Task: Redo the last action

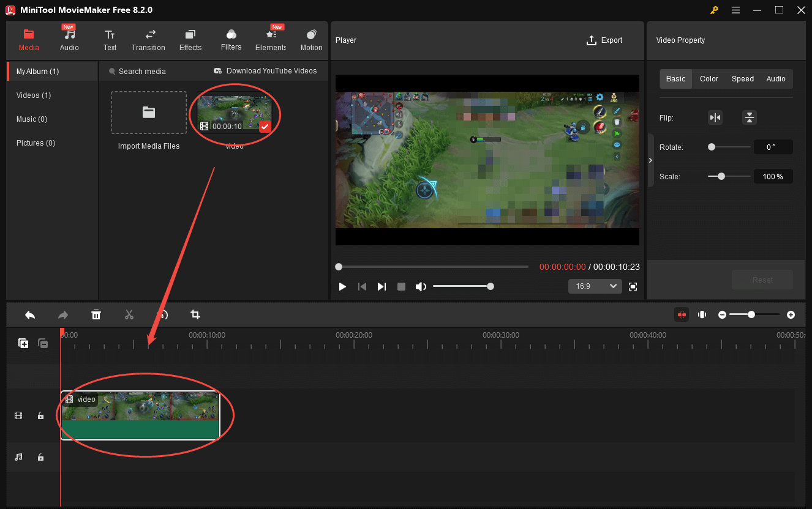Action: pos(63,314)
